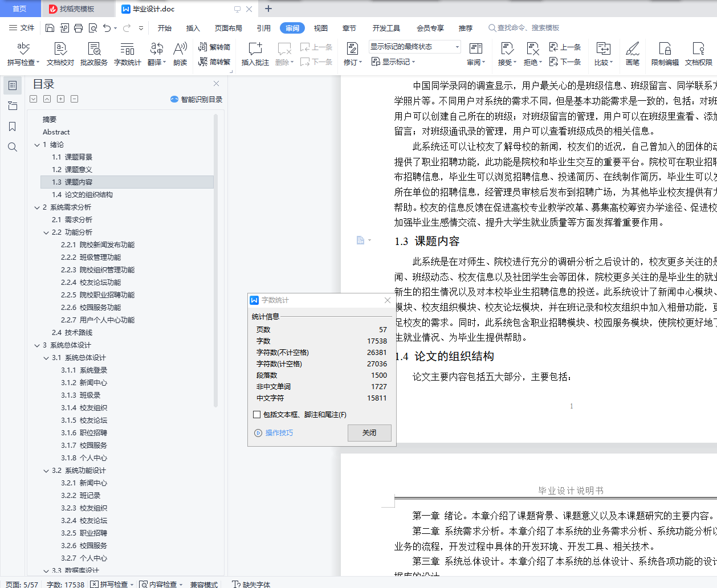
Task: Switch to the 引用 ribbon tab
Action: (x=264, y=28)
